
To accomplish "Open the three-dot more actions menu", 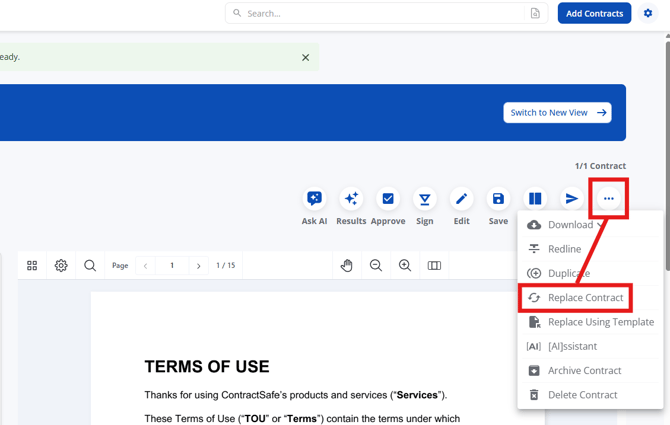I will tap(608, 199).
